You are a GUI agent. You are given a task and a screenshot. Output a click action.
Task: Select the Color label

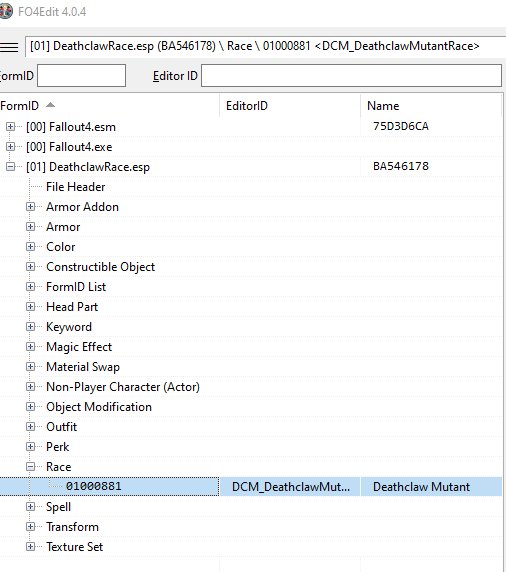(61, 247)
